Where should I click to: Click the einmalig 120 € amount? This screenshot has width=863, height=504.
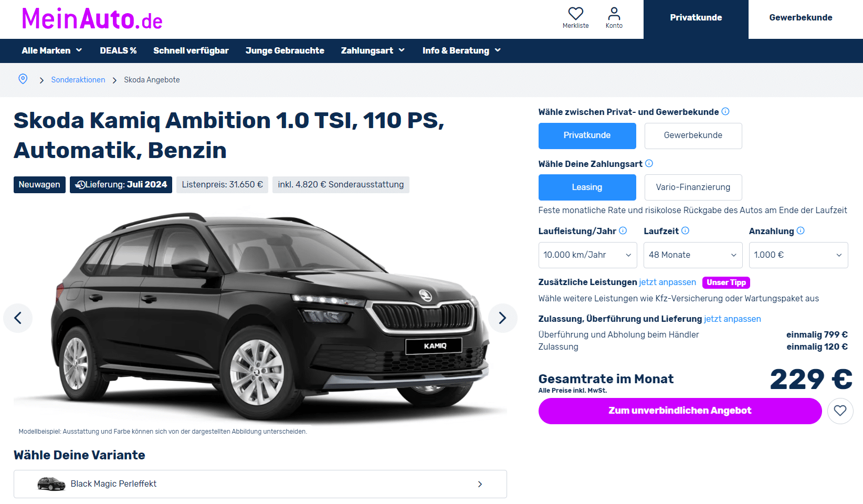coord(817,346)
